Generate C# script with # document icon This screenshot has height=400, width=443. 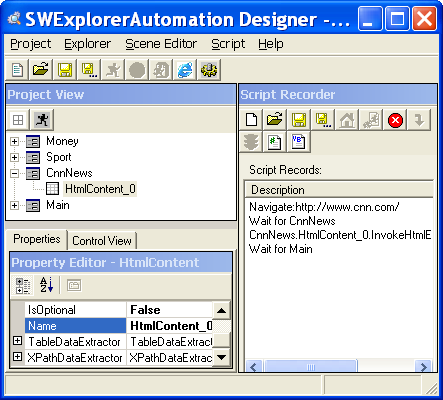[x=274, y=142]
